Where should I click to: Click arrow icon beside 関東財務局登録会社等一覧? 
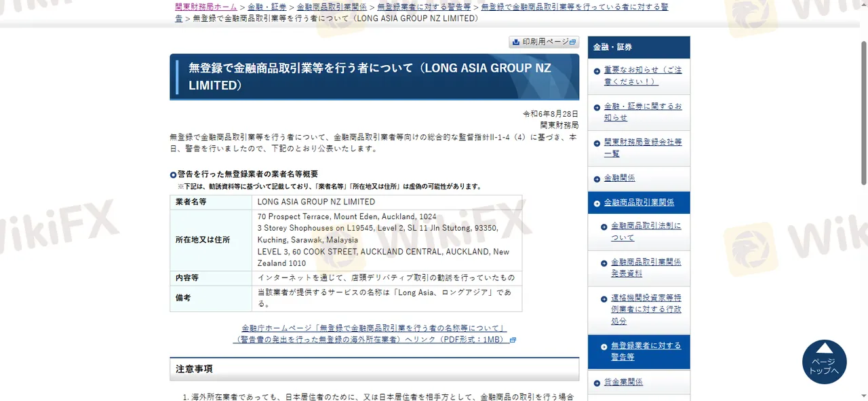597,142
